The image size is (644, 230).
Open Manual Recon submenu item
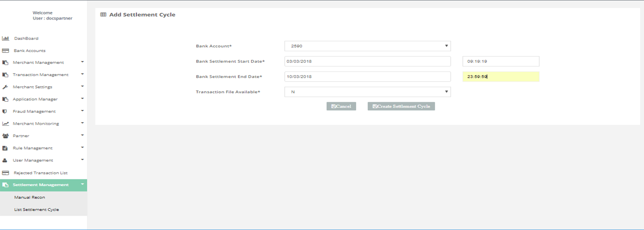(x=29, y=197)
